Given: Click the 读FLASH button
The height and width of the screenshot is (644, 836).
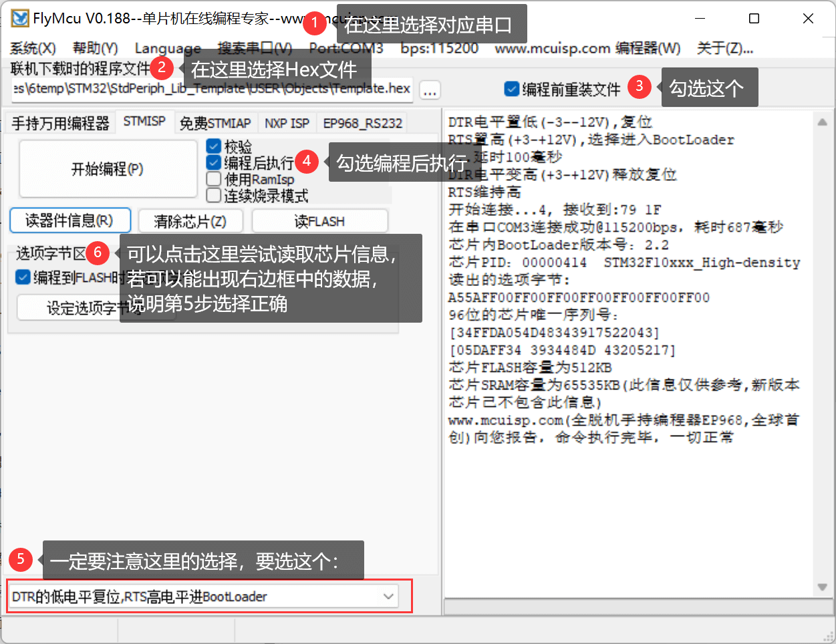Looking at the screenshot, I should 319,221.
